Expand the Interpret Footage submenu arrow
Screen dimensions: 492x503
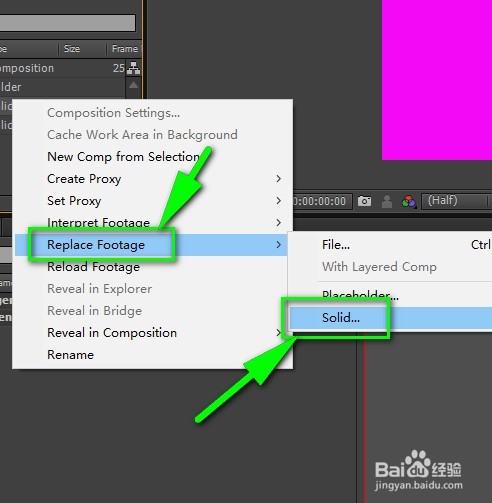(279, 223)
